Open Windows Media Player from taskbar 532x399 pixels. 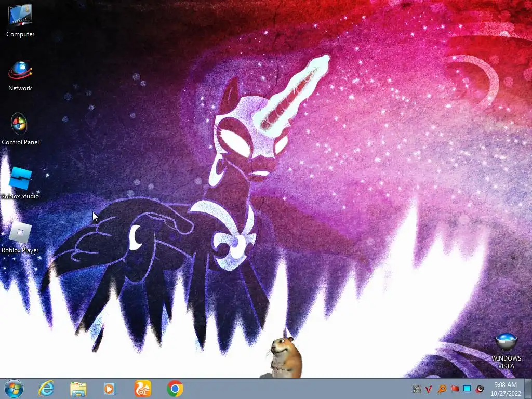110,389
